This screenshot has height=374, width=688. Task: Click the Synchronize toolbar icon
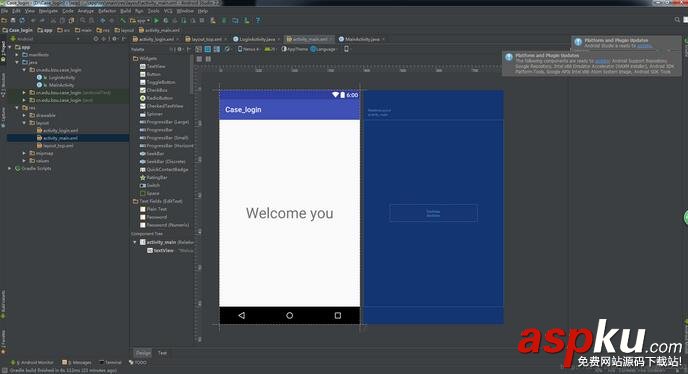pyautogui.click(x=22, y=20)
